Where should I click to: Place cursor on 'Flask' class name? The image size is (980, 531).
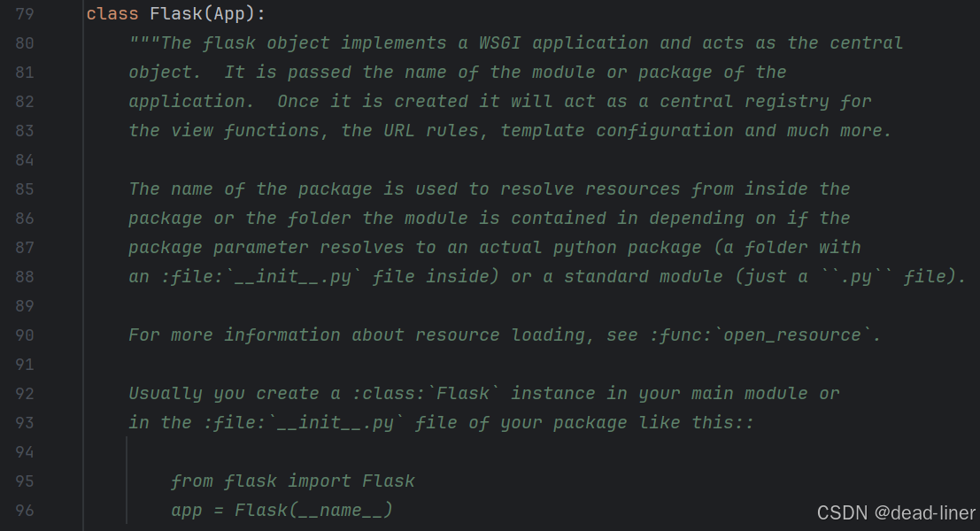(x=175, y=14)
